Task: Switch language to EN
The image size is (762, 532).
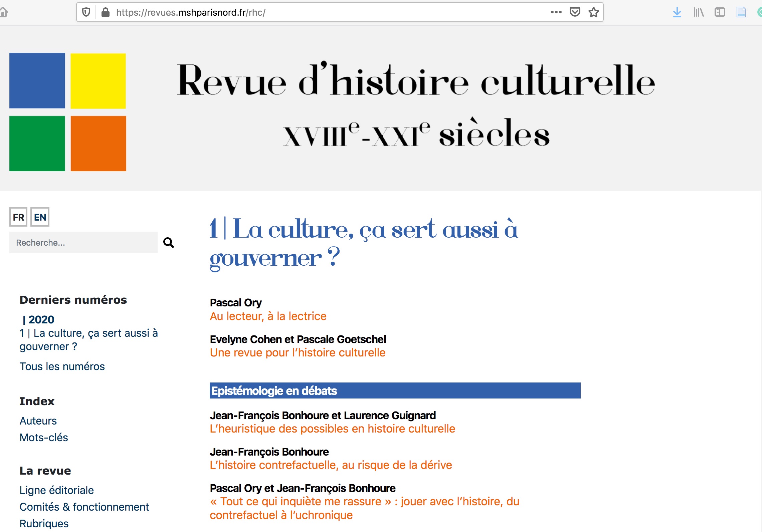Action: pyautogui.click(x=40, y=217)
